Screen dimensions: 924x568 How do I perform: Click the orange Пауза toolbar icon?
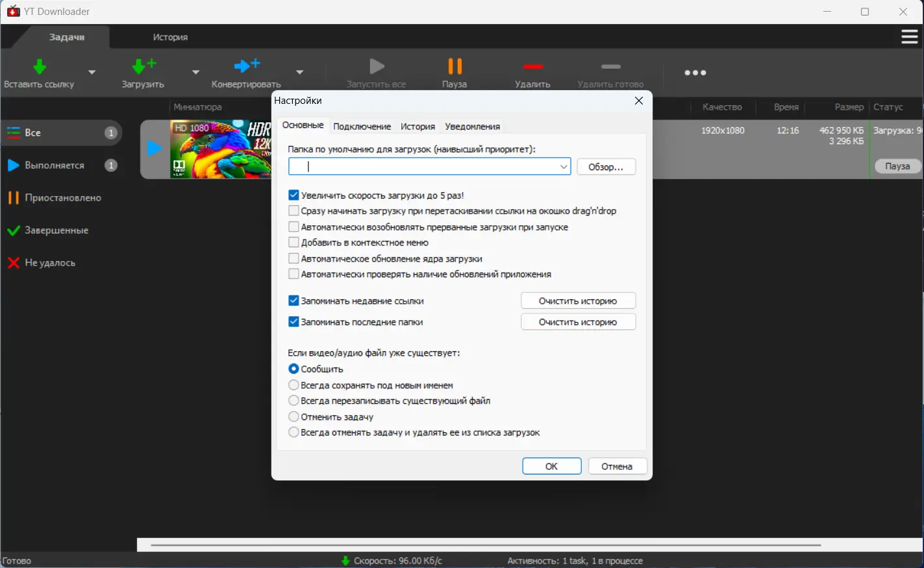(x=455, y=66)
